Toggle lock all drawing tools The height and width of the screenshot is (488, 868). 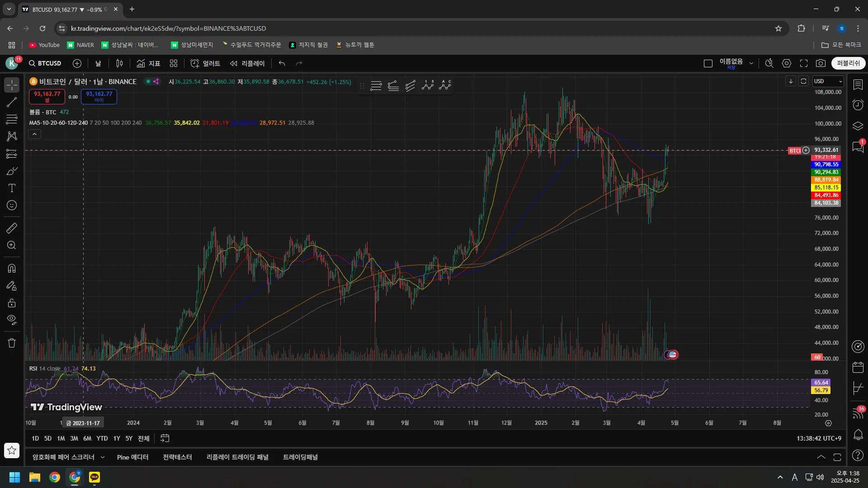coord(12,303)
